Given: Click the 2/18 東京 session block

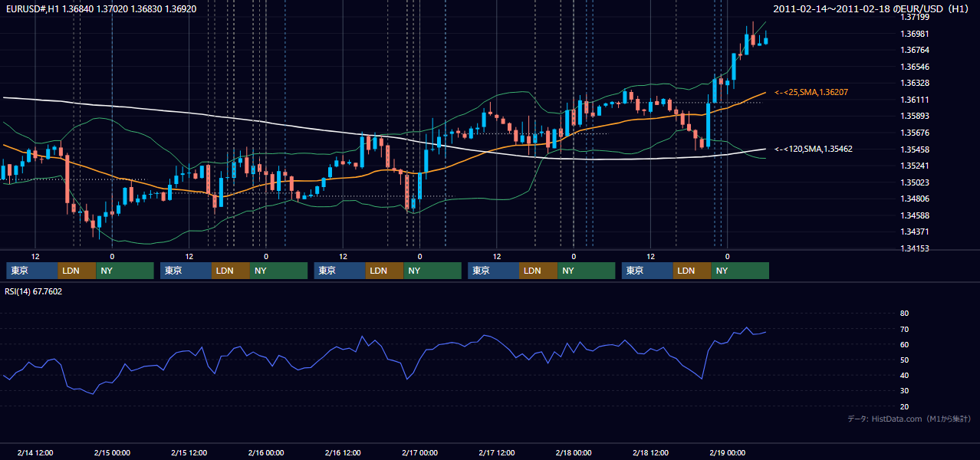Looking at the screenshot, I should pyautogui.click(x=647, y=271).
